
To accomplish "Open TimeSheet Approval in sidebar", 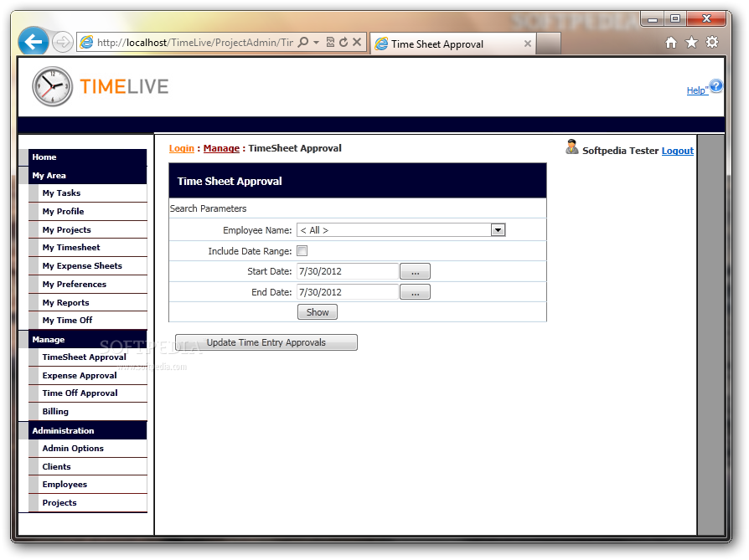I will click(87, 357).
